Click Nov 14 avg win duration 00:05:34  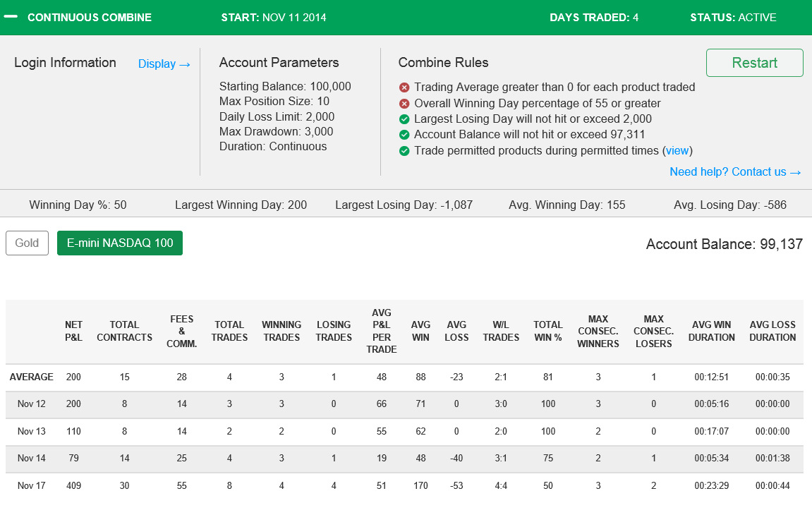point(712,458)
